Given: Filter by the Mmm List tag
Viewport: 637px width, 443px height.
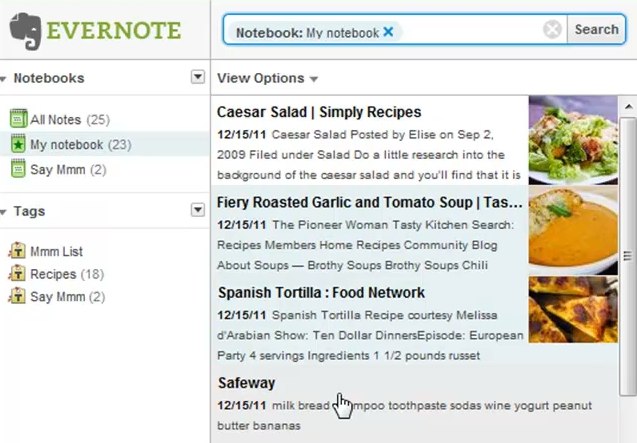Looking at the screenshot, I should point(56,252).
